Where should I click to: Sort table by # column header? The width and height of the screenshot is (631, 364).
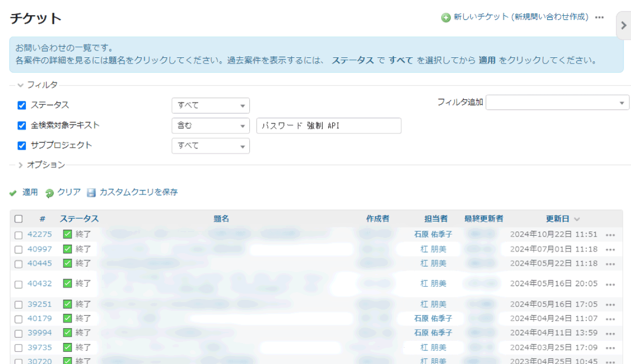pyautogui.click(x=43, y=219)
